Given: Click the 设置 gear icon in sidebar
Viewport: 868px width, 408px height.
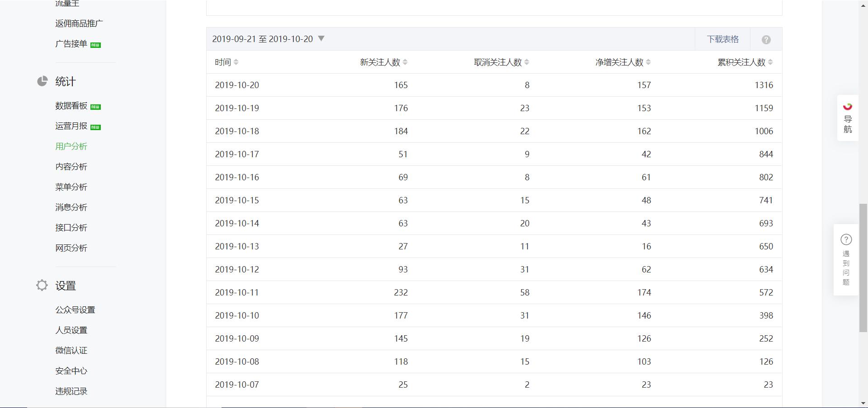Looking at the screenshot, I should [42, 285].
